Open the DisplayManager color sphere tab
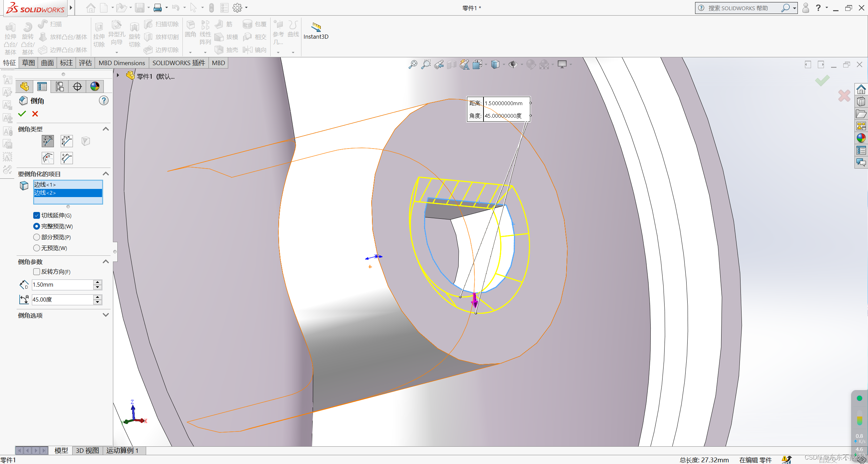868x464 pixels. tap(95, 86)
